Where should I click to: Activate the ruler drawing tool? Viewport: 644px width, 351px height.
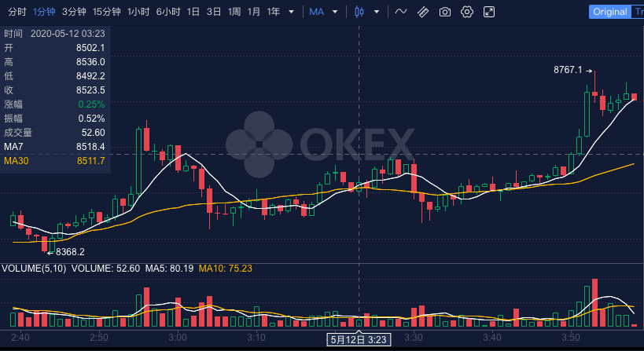pyautogui.click(x=423, y=12)
